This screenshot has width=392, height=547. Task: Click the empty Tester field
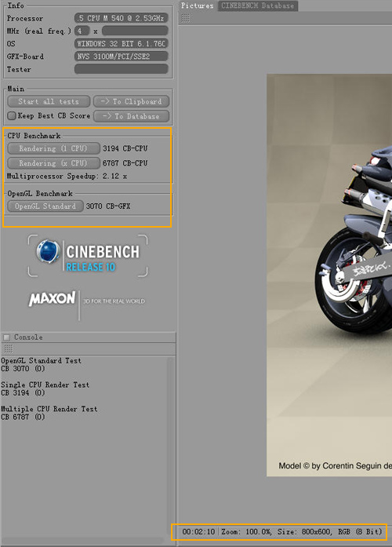pyautogui.click(x=122, y=69)
